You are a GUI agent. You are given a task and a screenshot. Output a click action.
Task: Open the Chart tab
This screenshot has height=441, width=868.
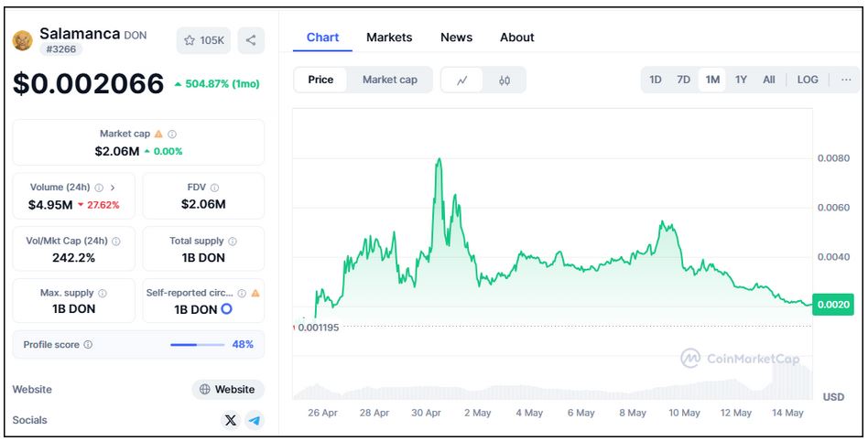(322, 38)
